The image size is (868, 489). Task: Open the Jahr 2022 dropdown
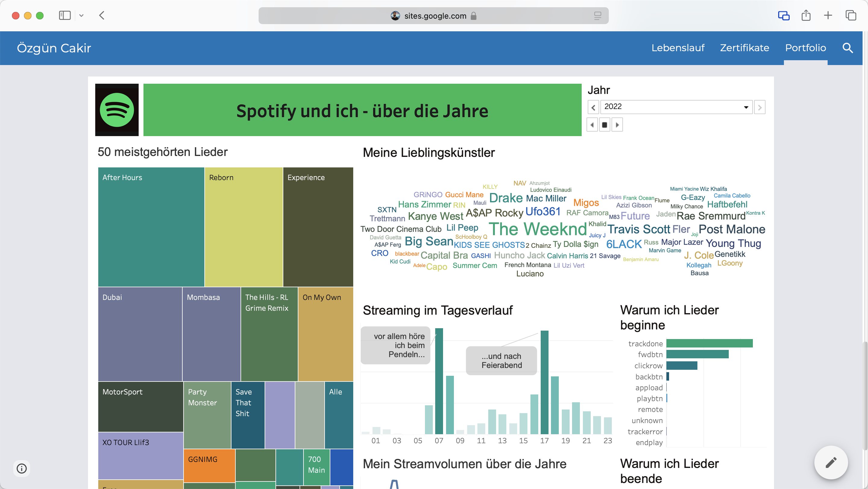pyautogui.click(x=676, y=107)
